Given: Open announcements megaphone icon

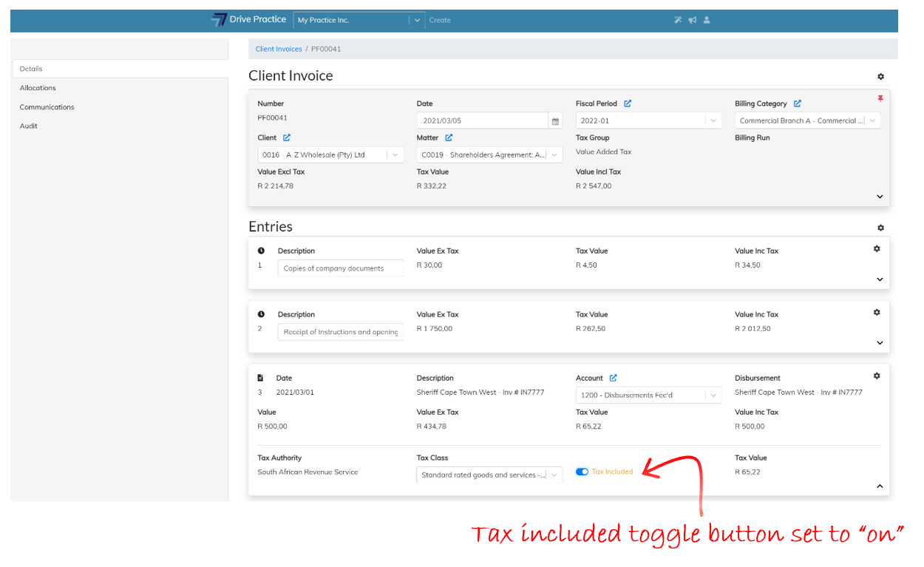Looking at the screenshot, I should point(693,20).
